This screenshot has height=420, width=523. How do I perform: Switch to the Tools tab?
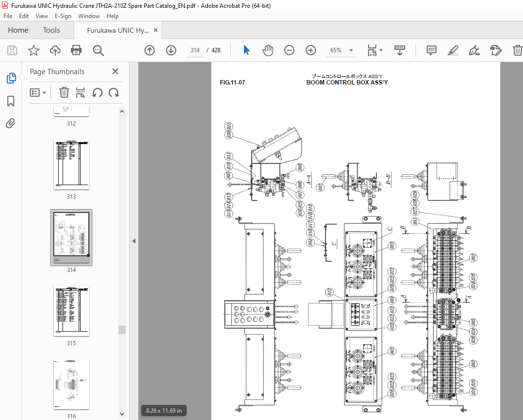point(51,30)
